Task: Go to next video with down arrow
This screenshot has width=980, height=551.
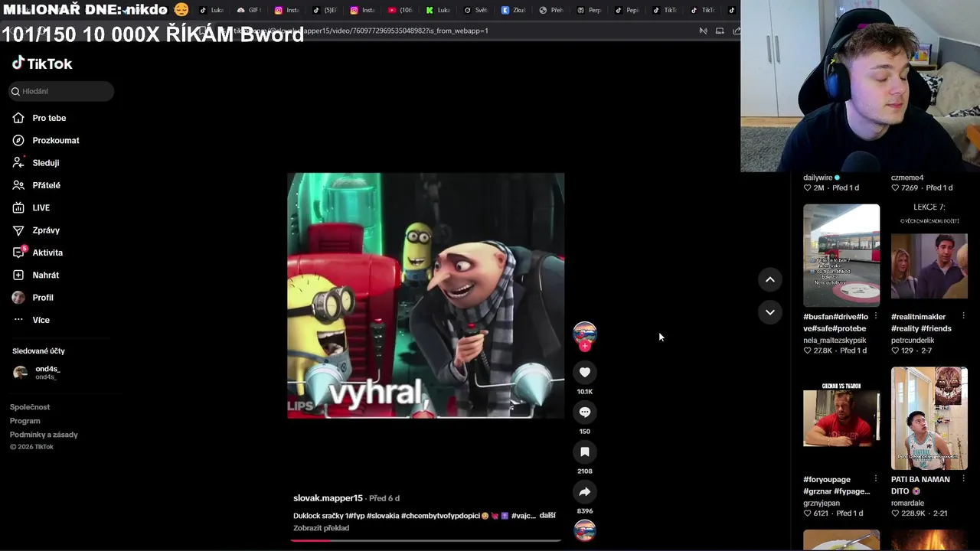Action: [770, 311]
